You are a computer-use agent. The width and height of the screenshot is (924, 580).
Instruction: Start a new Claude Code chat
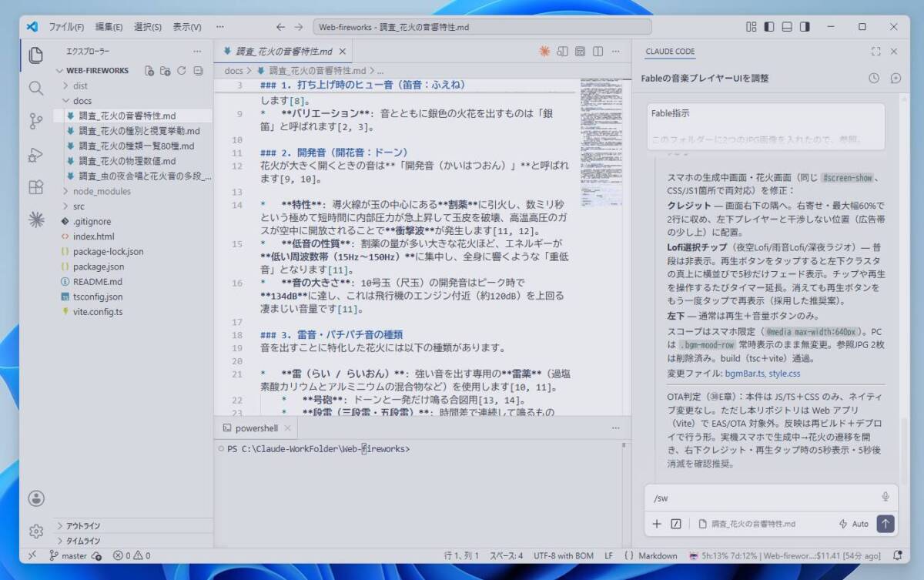[896, 78]
